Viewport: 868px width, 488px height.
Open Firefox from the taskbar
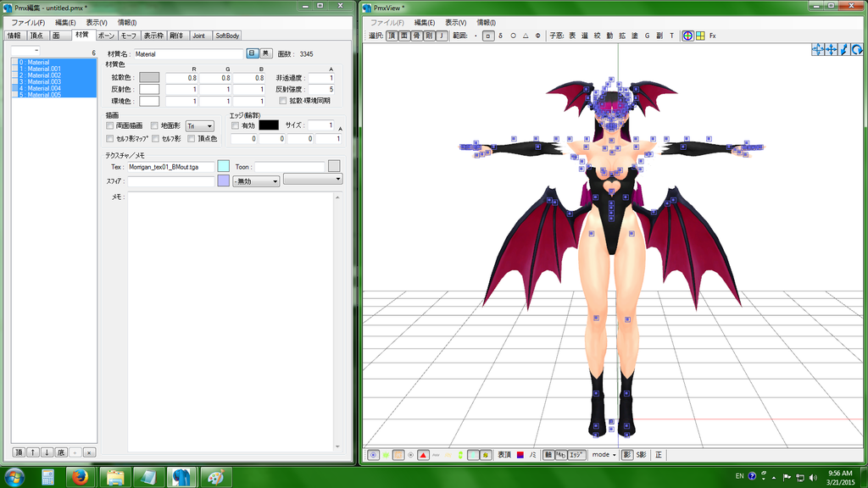pyautogui.click(x=81, y=477)
